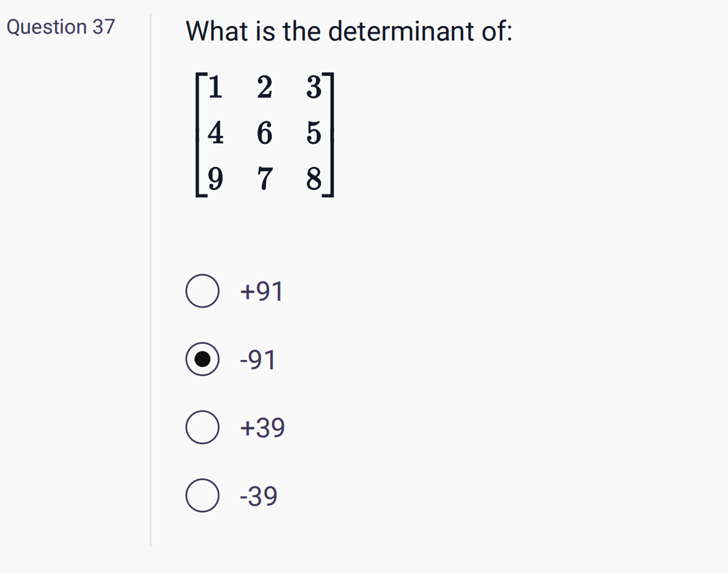Click the "Question 37" label
The image size is (728, 573).
[61, 27]
